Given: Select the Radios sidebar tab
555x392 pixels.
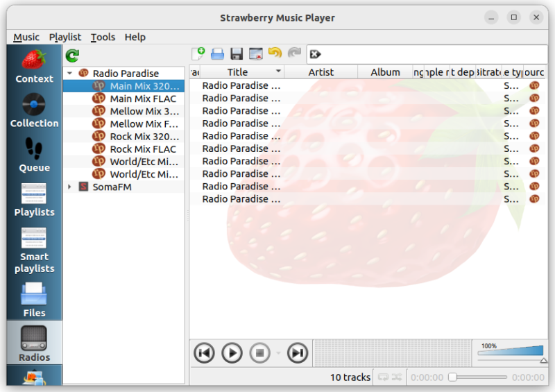Looking at the screenshot, I should click(34, 343).
